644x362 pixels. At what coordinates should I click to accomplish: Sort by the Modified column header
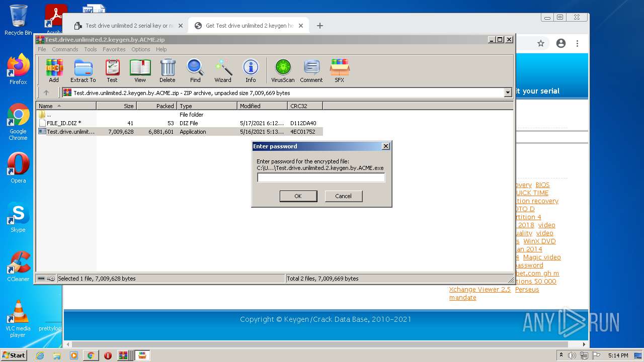(x=262, y=106)
